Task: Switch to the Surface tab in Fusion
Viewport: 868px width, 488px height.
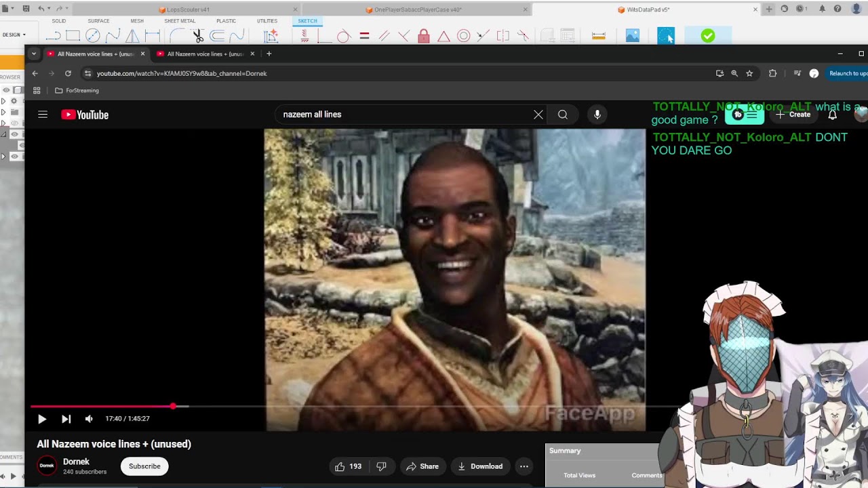Action: click(x=98, y=21)
